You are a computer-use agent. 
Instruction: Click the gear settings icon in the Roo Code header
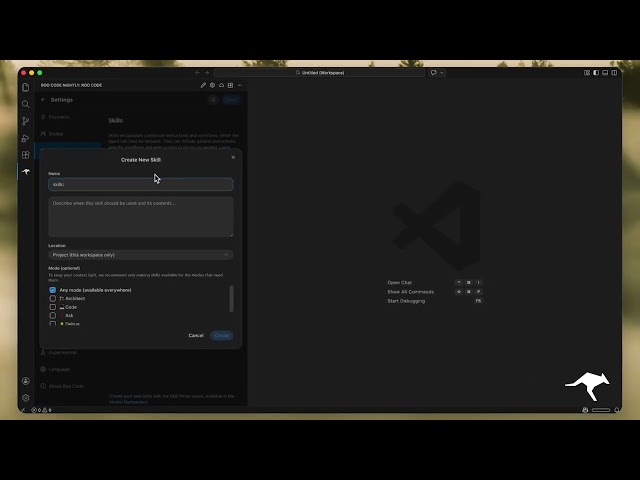212,85
